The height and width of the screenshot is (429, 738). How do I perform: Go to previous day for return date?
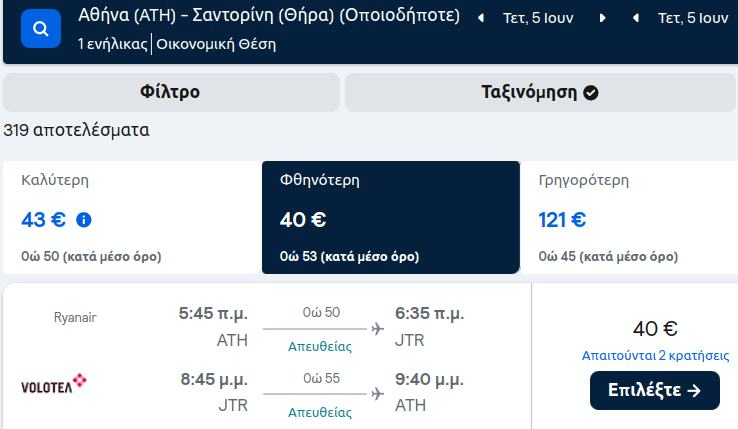pos(636,18)
